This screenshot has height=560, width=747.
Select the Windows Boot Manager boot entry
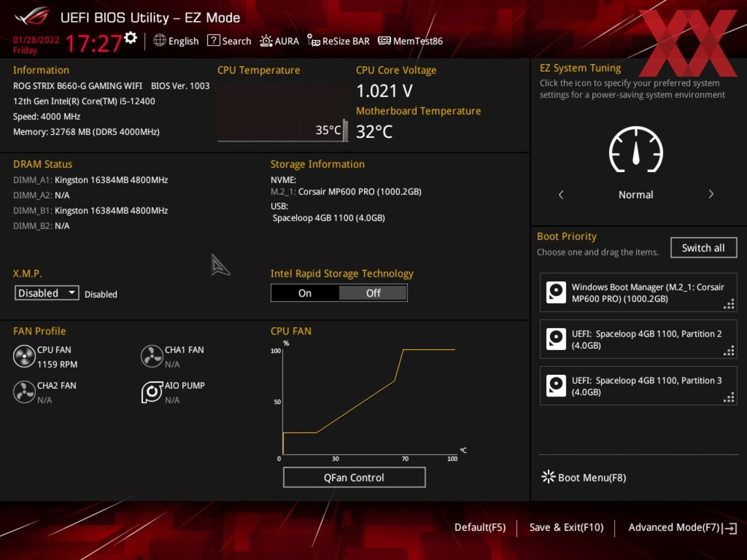click(638, 293)
